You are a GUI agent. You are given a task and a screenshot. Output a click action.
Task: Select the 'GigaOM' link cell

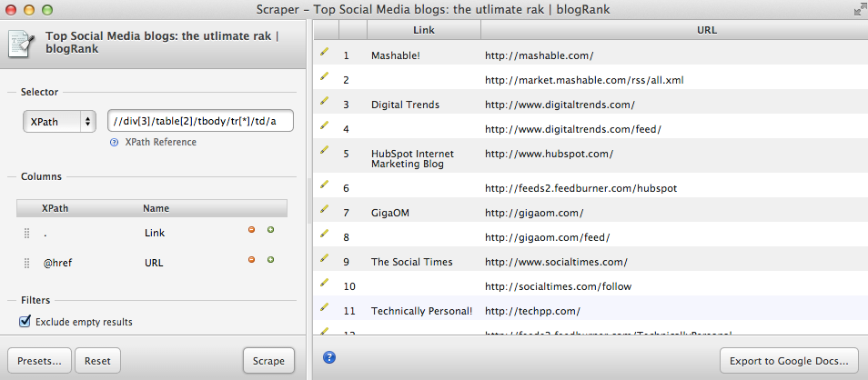[390, 213]
